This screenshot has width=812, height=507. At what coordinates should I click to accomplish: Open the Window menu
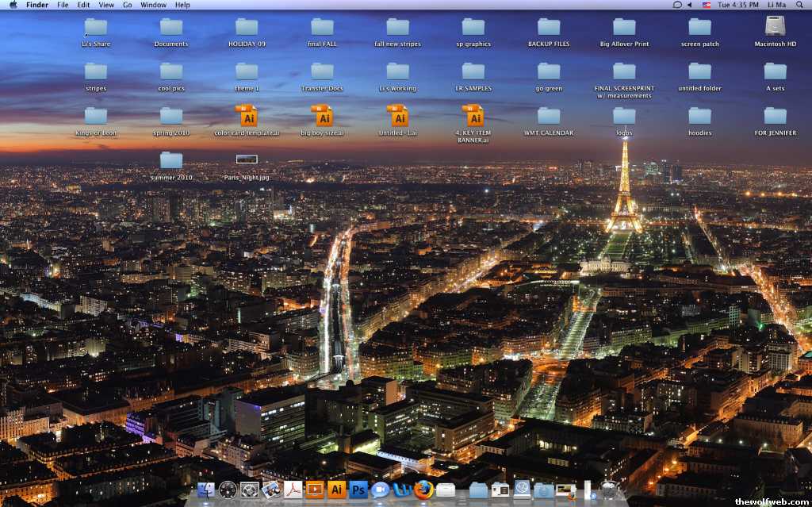pos(153,5)
